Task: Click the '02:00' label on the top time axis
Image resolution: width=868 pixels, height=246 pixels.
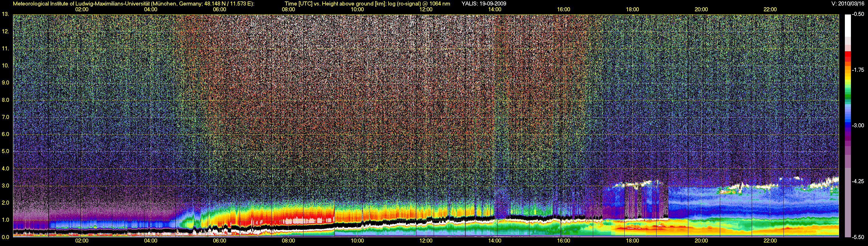Action: 82,10
